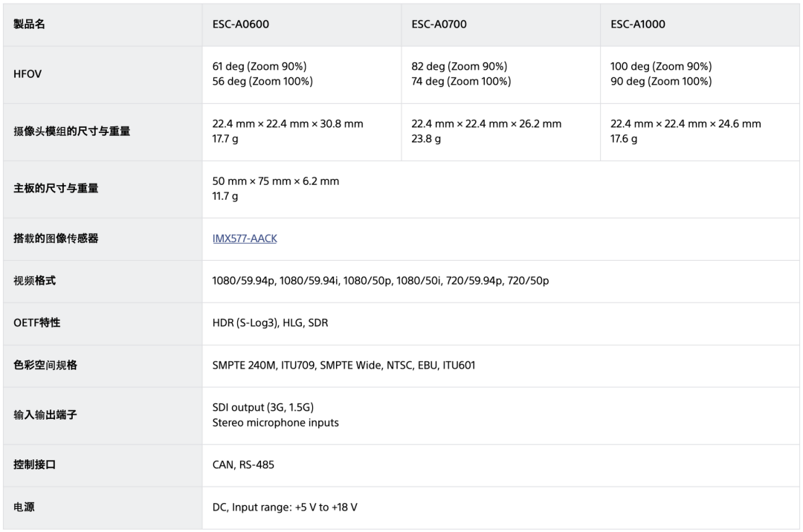Screen dimensions: 803x532
Task: Click the 主板的尺寸与重量 row label
Action: coord(56,188)
